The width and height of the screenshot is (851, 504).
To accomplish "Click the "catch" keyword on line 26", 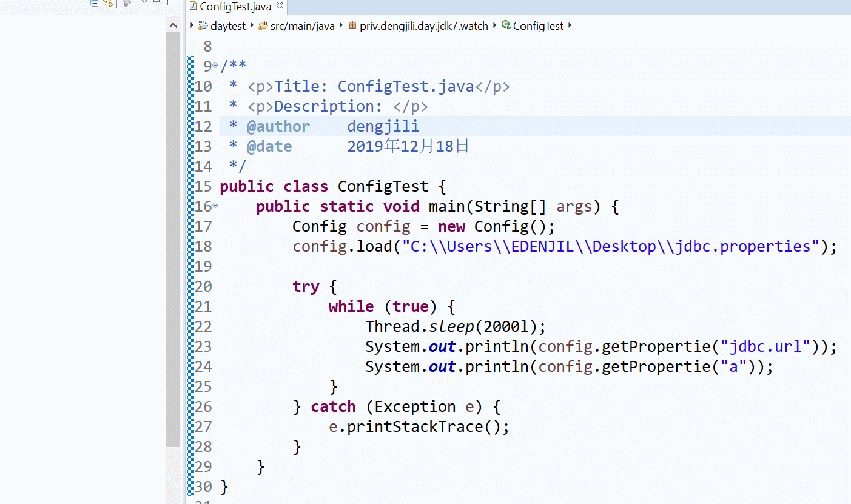I will coord(333,406).
